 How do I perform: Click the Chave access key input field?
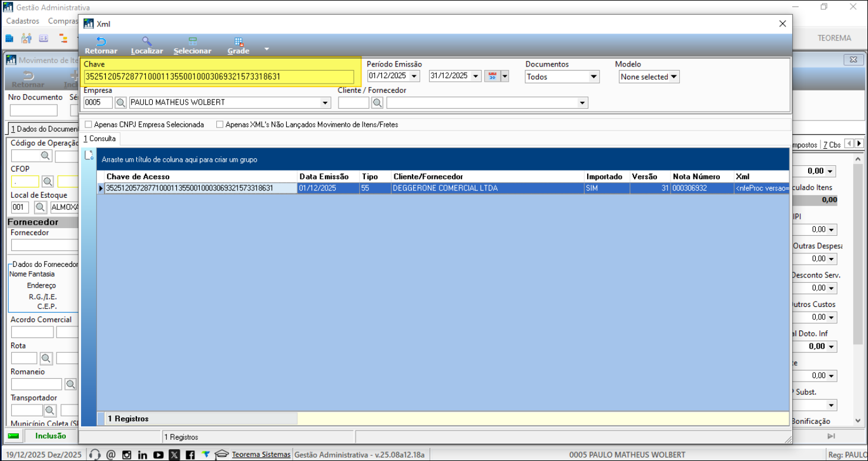click(219, 77)
